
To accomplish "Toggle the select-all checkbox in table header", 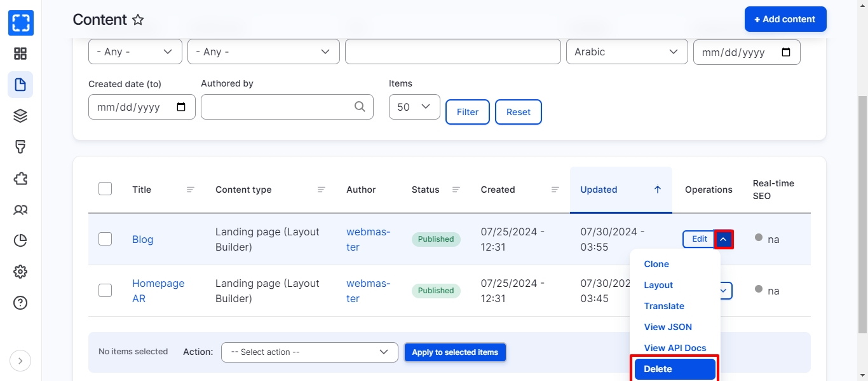I will coord(105,189).
